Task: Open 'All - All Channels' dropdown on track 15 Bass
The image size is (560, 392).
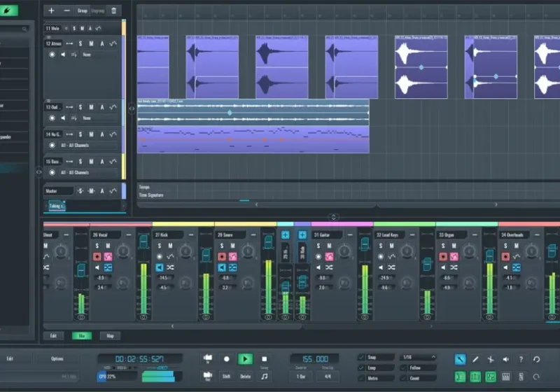Action: coord(88,172)
